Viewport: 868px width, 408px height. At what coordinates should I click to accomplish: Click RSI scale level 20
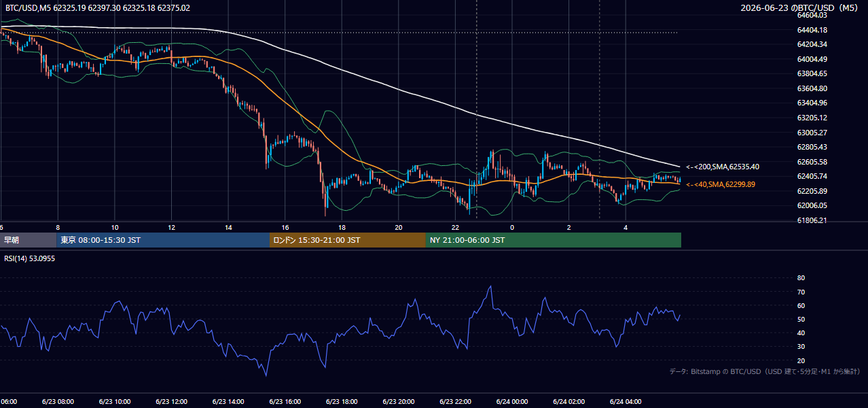tap(801, 360)
